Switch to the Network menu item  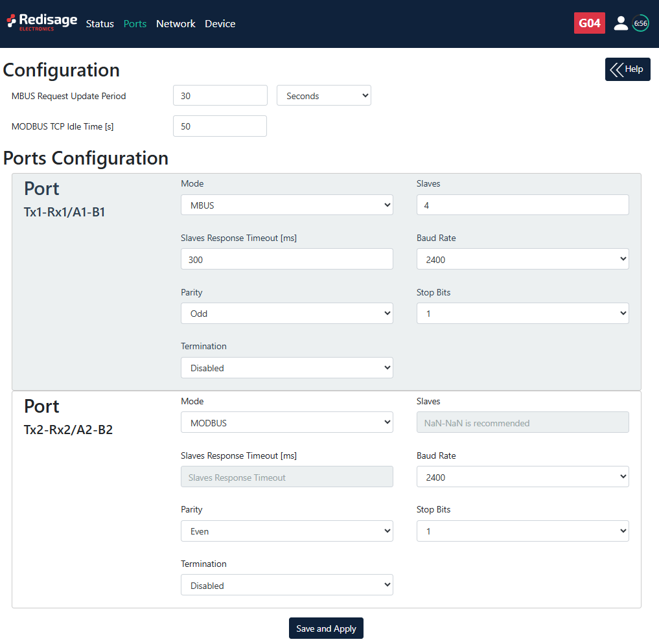pos(176,24)
